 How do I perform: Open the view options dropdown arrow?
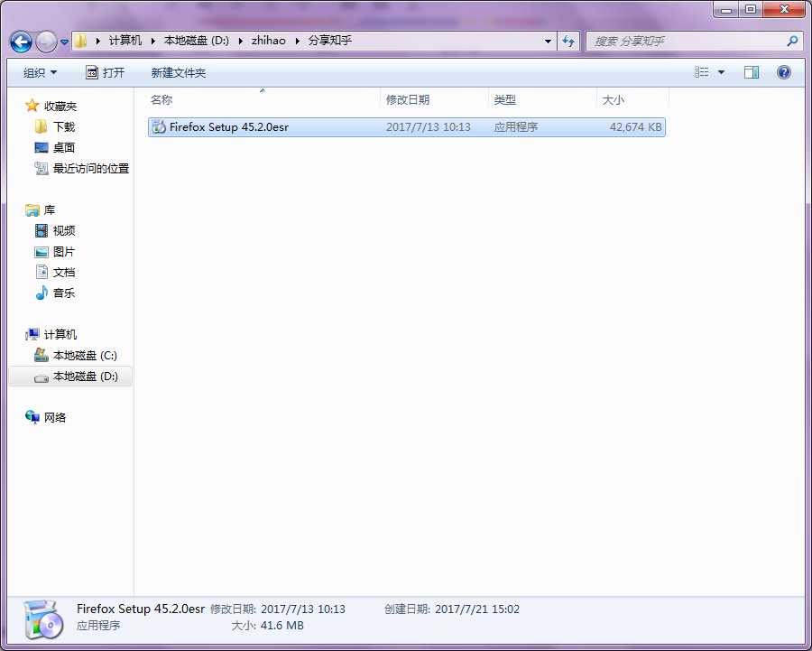[721, 72]
